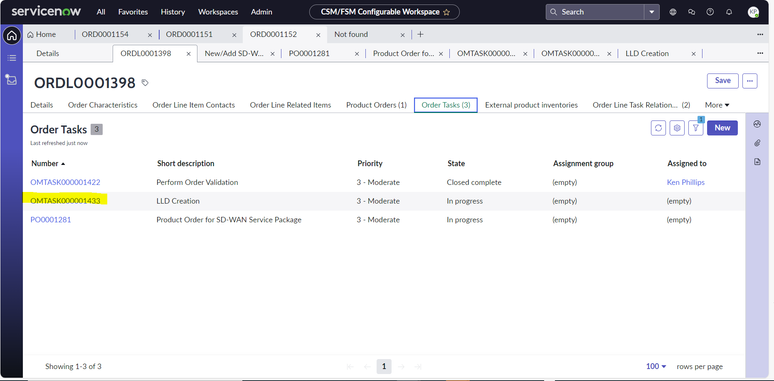Open the filter funnel icon

coord(696,128)
